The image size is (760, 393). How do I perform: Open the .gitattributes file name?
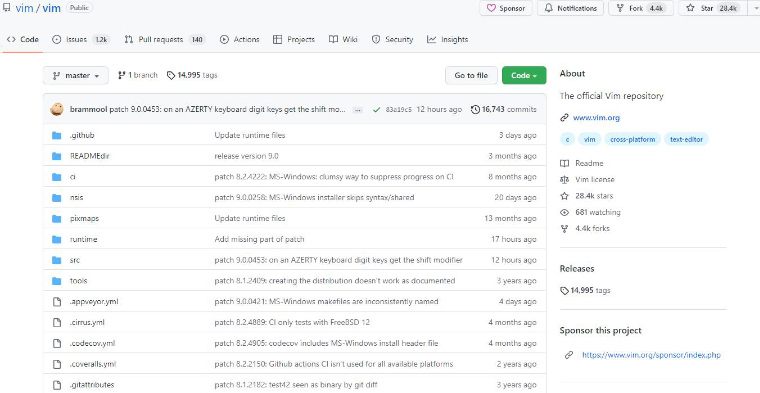(92, 385)
